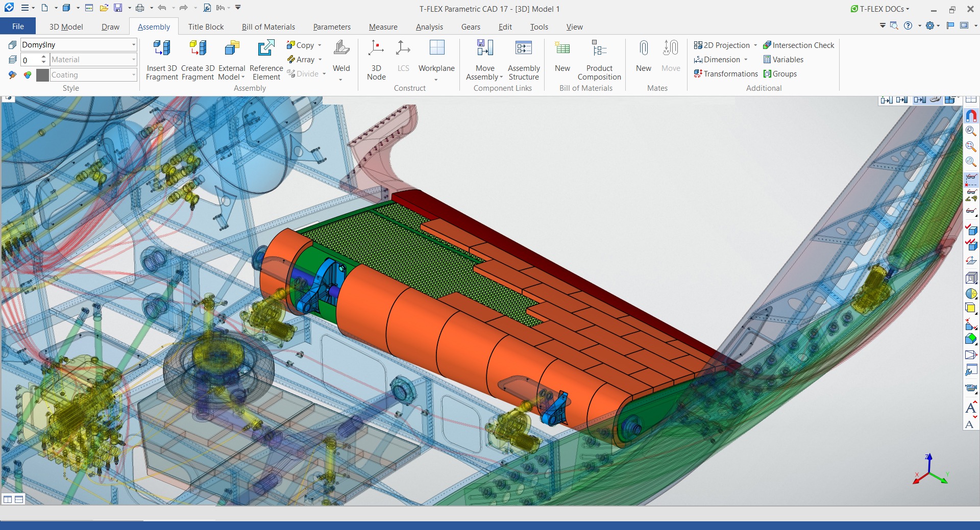Toggle the selection filter glasses with red cross
This screenshot has width=980, height=530.
(971, 180)
